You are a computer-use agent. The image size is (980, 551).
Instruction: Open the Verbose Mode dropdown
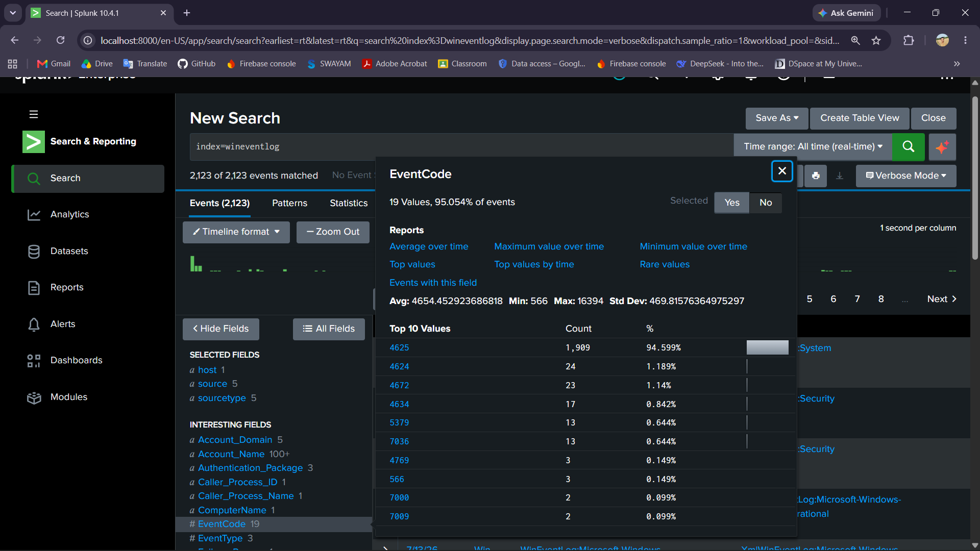click(906, 176)
